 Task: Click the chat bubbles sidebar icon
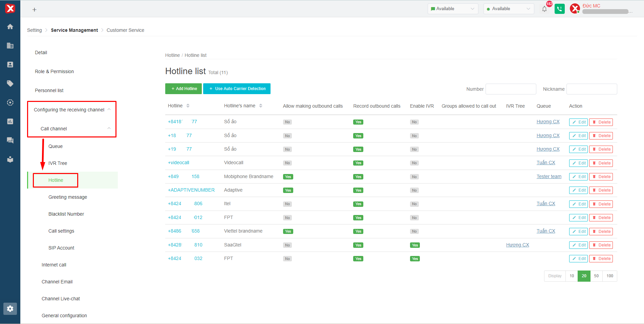tap(10, 140)
